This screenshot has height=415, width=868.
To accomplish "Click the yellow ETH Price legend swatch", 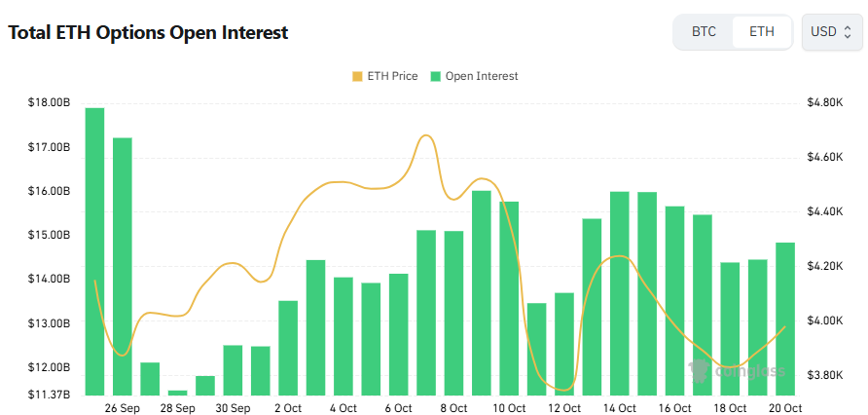I will click(x=356, y=76).
